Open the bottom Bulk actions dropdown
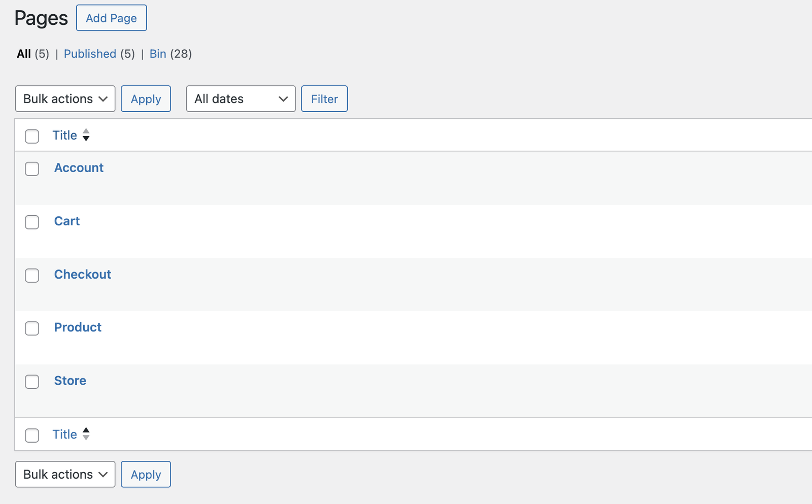The height and width of the screenshot is (504, 812). click(65, 475)
